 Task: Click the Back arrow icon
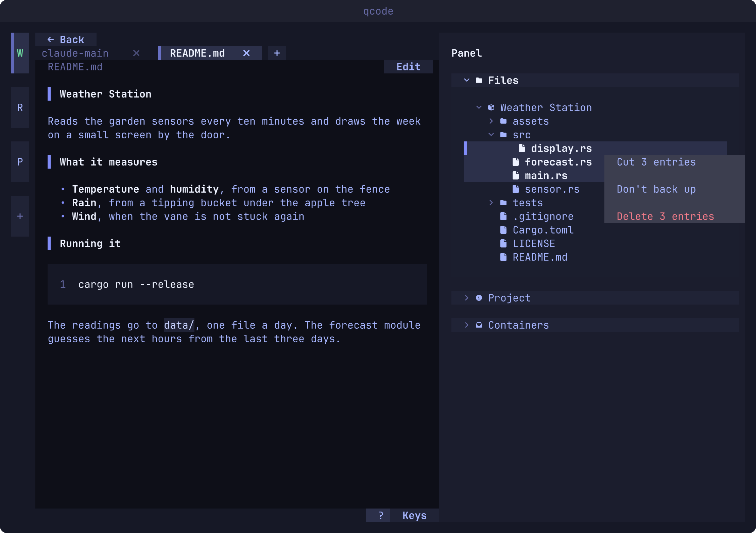click(x=51, y=39)
